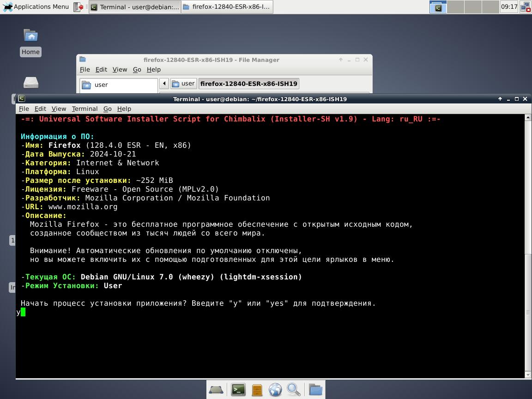Click the installer script header line
This screenshot has height=399, width=532.
pos(230,119)
